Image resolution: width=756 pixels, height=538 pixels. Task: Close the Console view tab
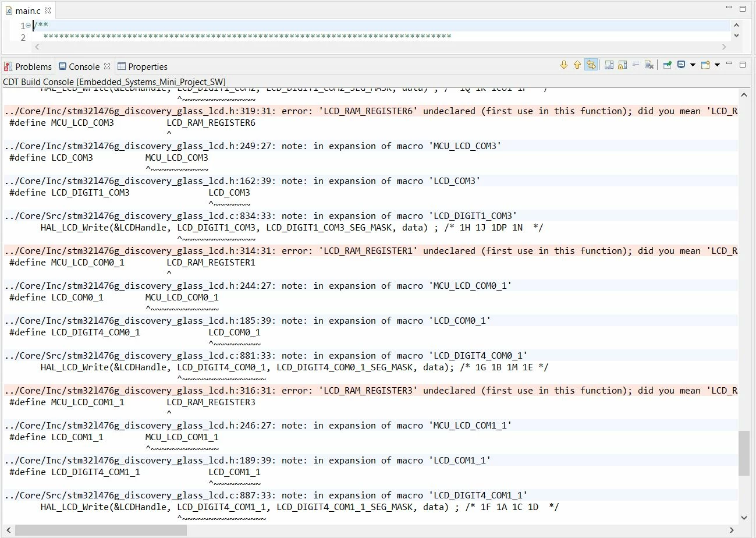[x=107, y=66]
